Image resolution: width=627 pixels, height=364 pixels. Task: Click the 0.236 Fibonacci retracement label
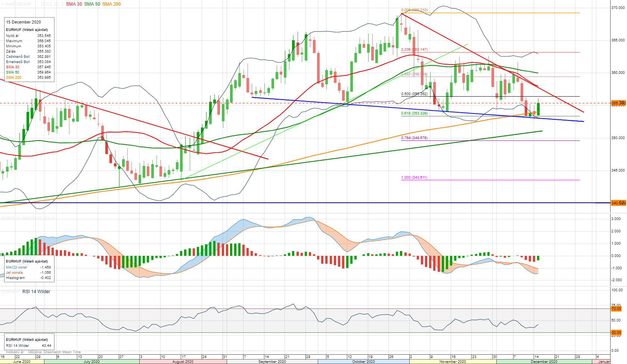(414, 50)
